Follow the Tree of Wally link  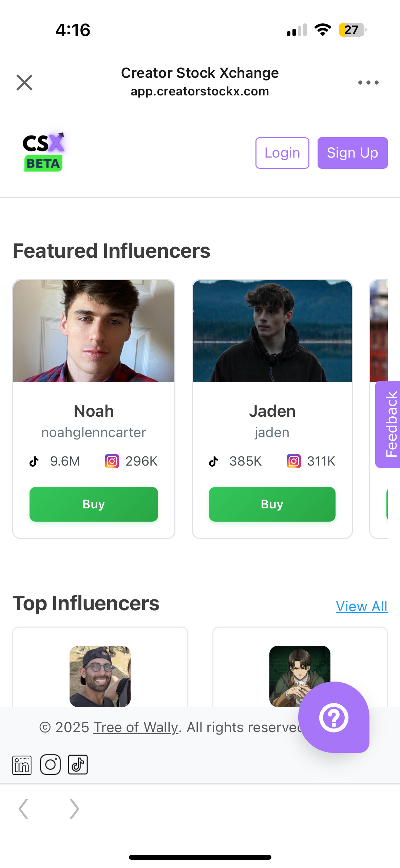tap(135, 727)
